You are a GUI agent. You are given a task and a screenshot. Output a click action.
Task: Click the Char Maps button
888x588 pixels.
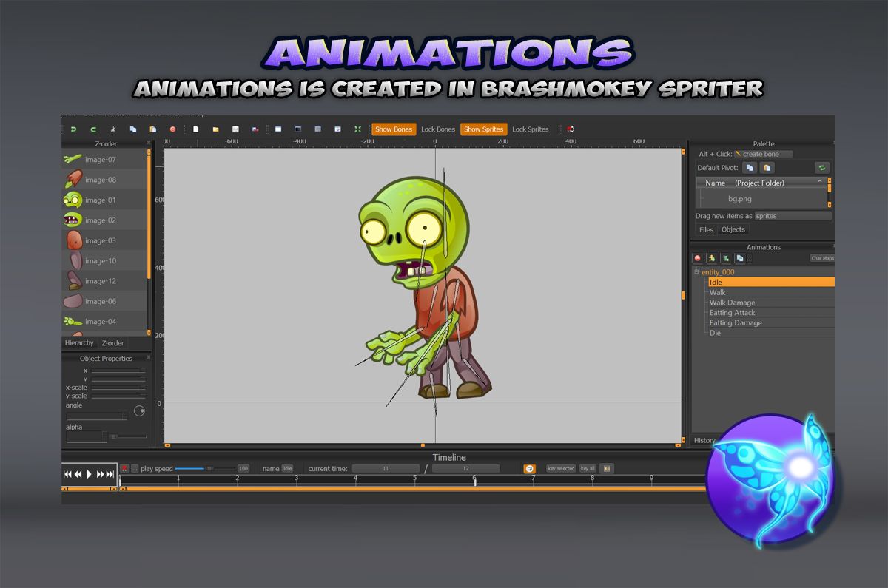click(x=822, y=258)
